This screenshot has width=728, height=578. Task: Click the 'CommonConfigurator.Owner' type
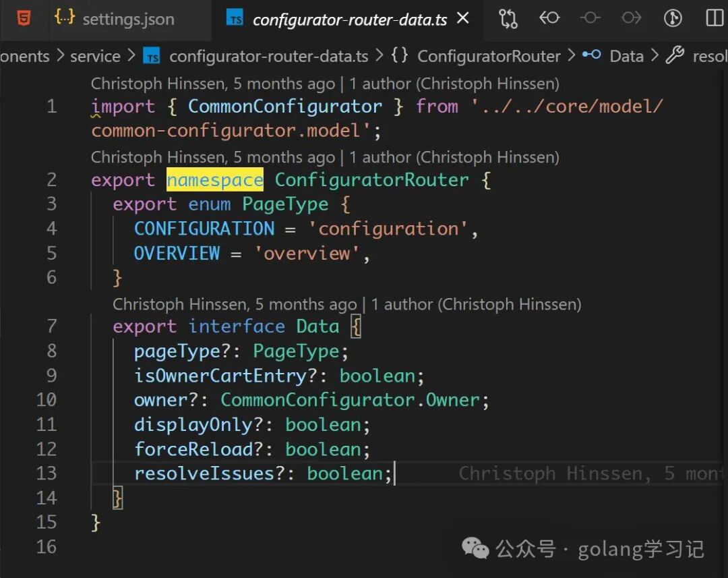pyautogui.click(x=350, y=400)
